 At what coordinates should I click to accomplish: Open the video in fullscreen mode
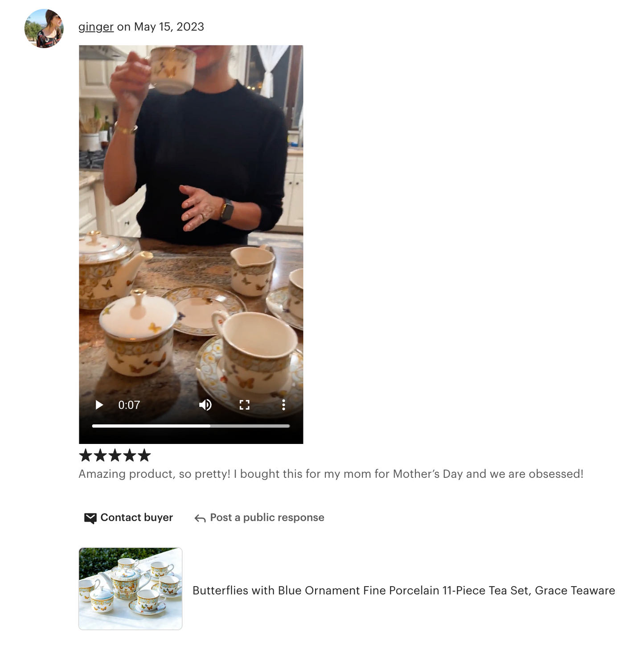[x=244, y=405]
